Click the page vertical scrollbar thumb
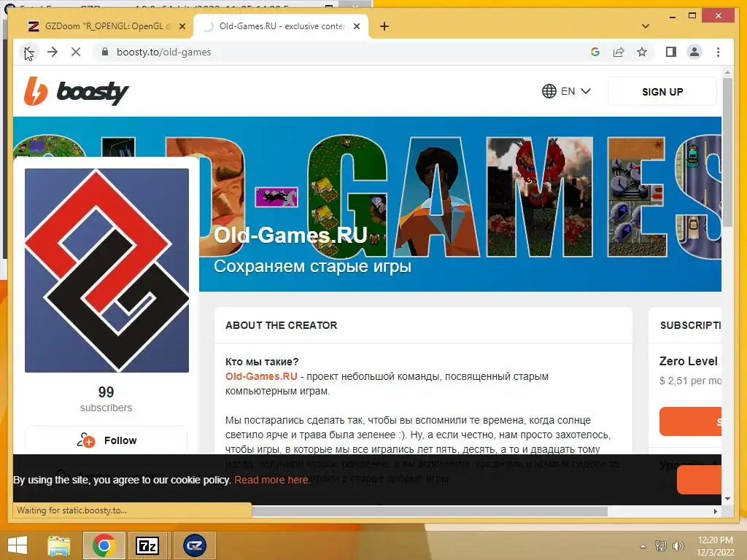The height and width of the screenshot is (560, 747). (727, 152)
